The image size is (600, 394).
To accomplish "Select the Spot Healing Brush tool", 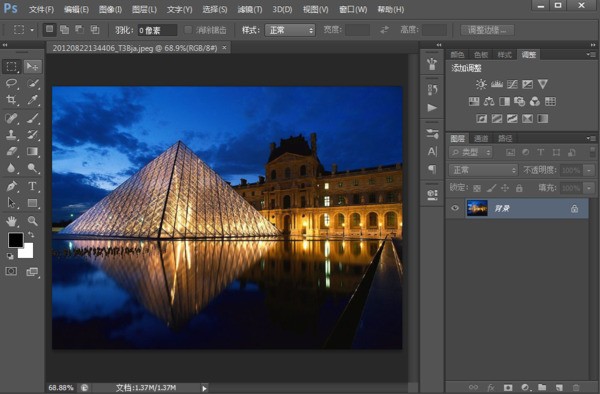I will tap(11, 118).
